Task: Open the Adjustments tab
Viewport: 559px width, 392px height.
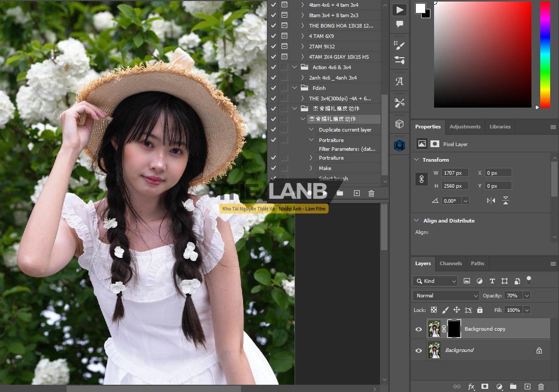Action: coord(465,127)
